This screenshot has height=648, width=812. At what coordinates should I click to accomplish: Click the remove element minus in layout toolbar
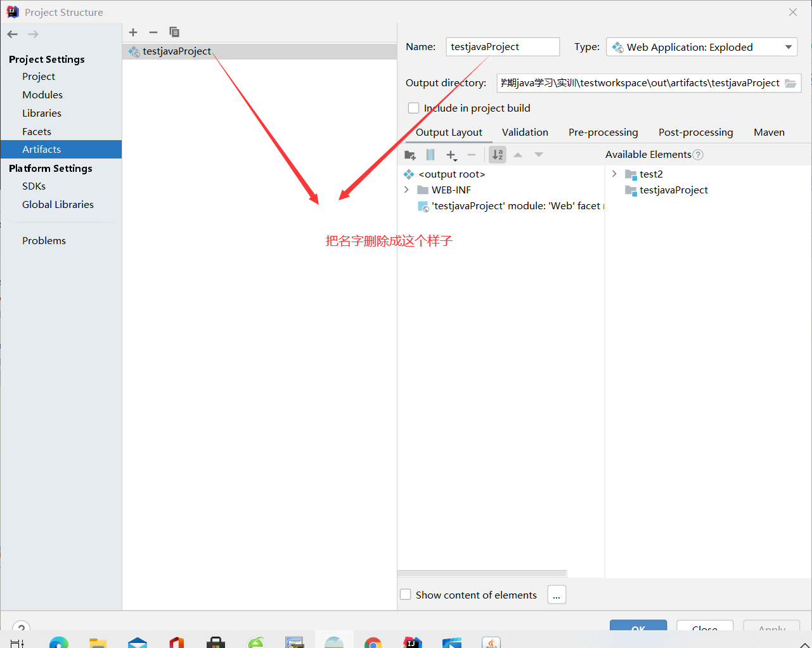(x=472, y=155)
